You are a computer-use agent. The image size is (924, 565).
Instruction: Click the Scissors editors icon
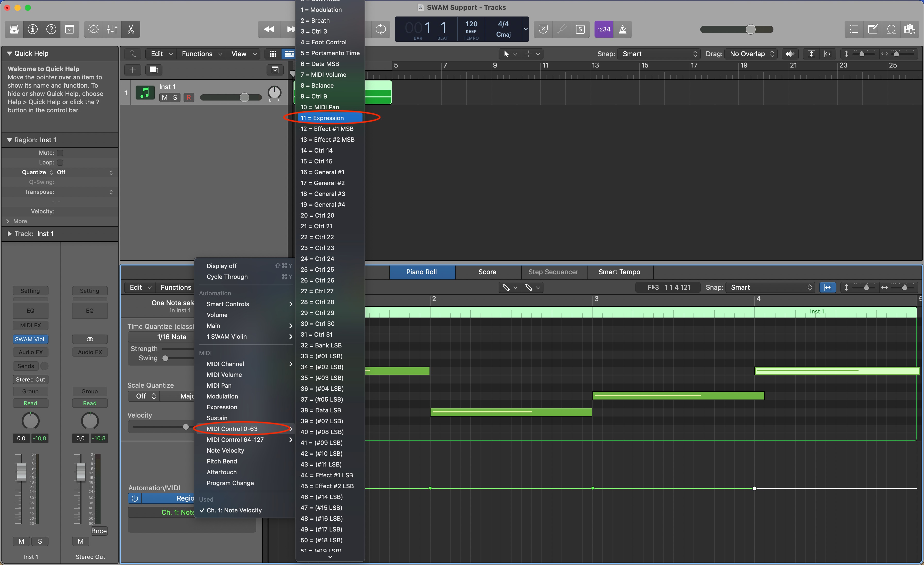[x=130, y=29]
